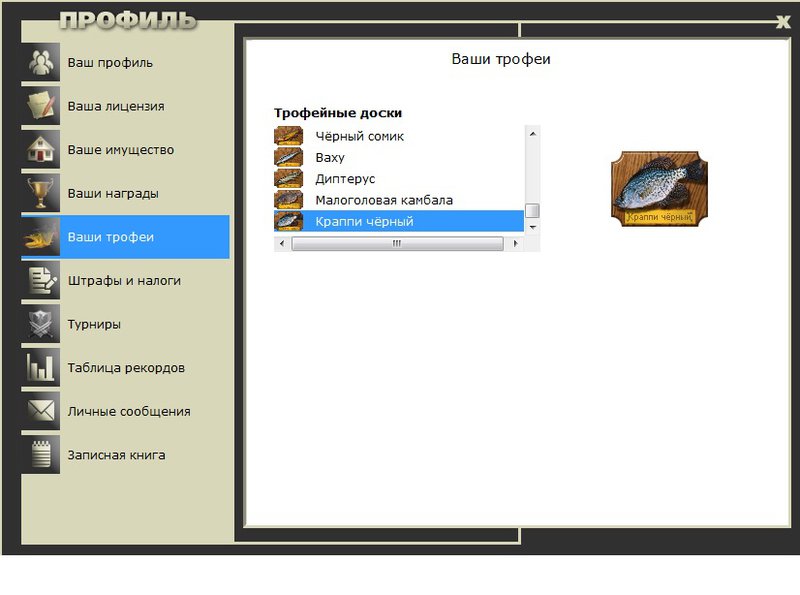Show Ваши награды
Viewport: 800px width, 595px height.
click(x=126, y=193)
